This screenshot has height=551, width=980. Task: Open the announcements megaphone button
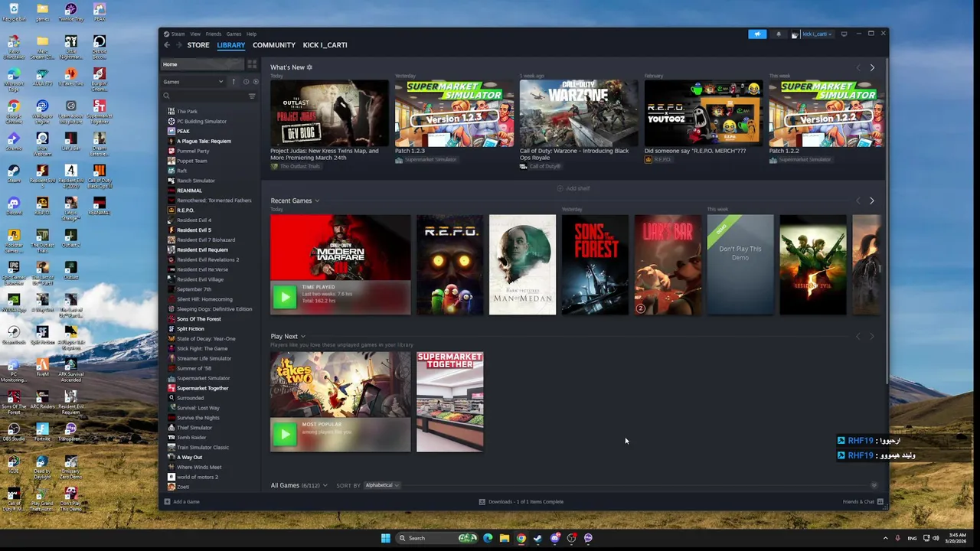(x=757, y=34)
